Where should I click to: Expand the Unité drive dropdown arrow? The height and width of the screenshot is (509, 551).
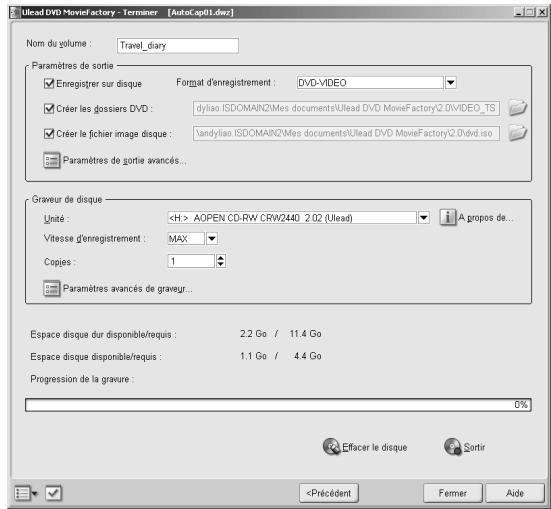pos(424,218)
